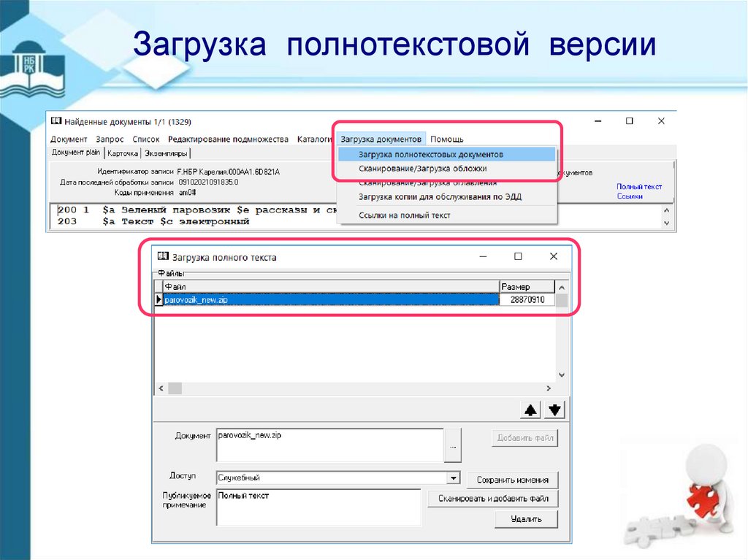This screenshot has height=560, width=748.
Task: Click Сохранить изменения button
Action: click(512, 480)
